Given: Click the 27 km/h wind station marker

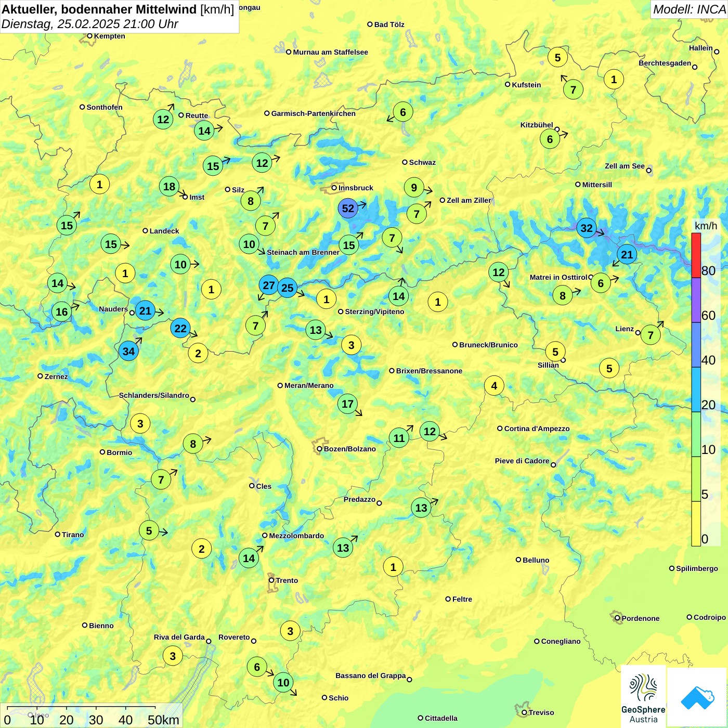Looking at the screenshot, I should click(x=269, y=285).
